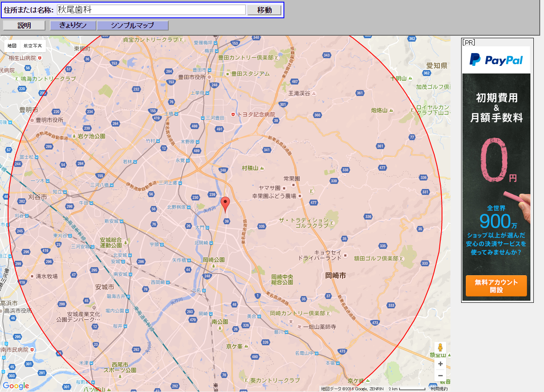
Task: Select the 航空写真 map type
Action: point(33,45)
